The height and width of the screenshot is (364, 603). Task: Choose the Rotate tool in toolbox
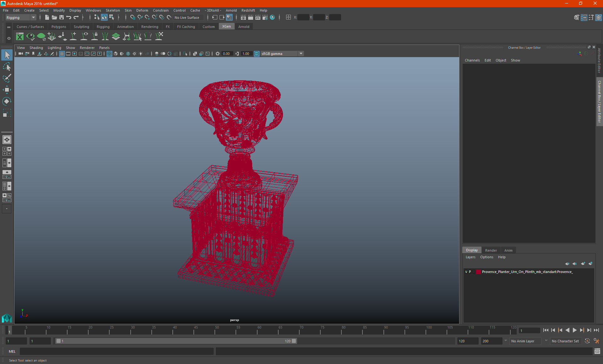pyautogui.click(x=7, y=101)
